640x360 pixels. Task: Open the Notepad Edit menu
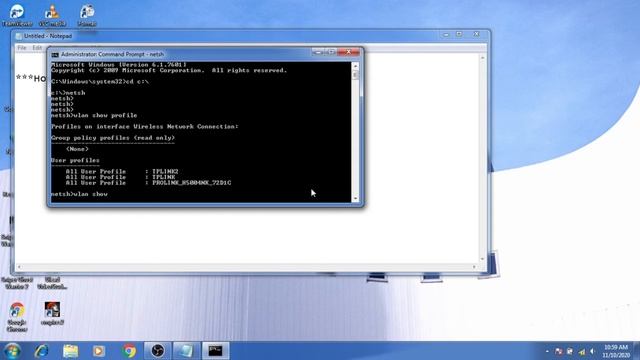tap(37, 48)
